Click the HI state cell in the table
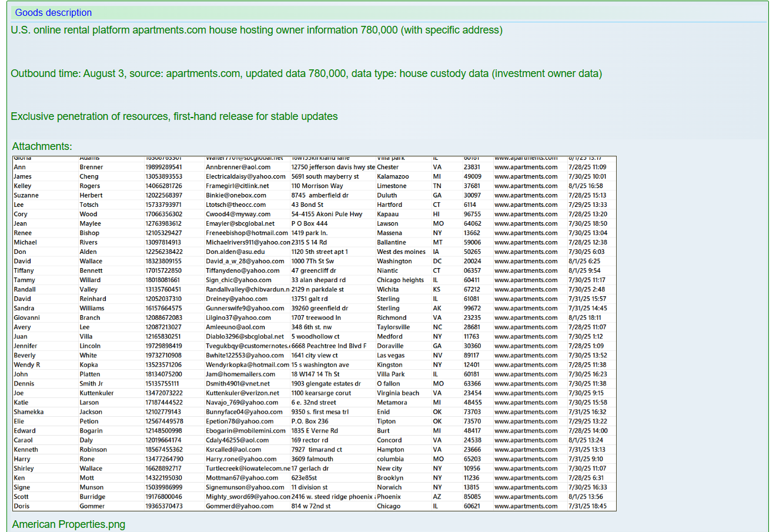776x532 pixels. click(x=436, y=214)
